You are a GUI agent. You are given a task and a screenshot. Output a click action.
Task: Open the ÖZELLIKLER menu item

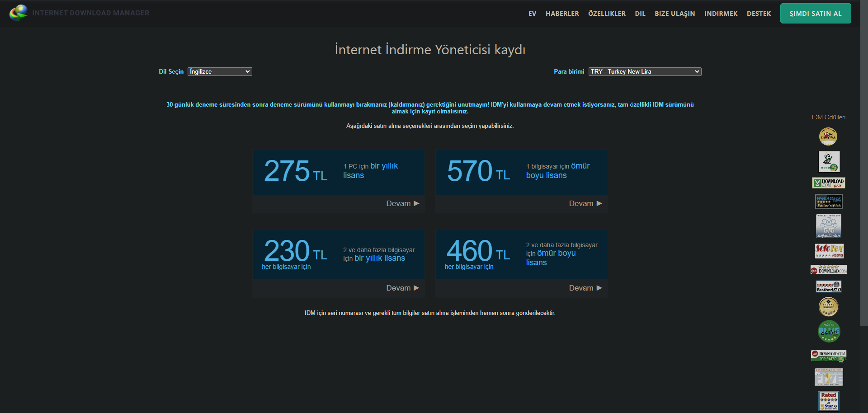coord(607,14)
